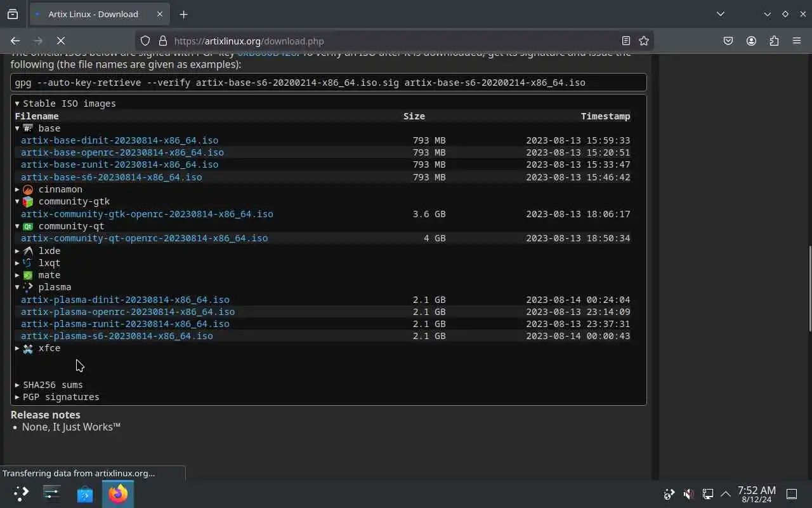Screen dimensions: 812x508
Task: Bookmark this page with the star icon
Action: [x=644, y=41]
